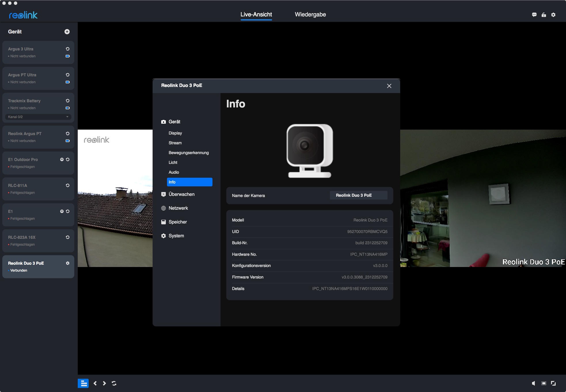Expand the Kanal 0/2 dropdown
566x392 pixels.
coord(38,117)
